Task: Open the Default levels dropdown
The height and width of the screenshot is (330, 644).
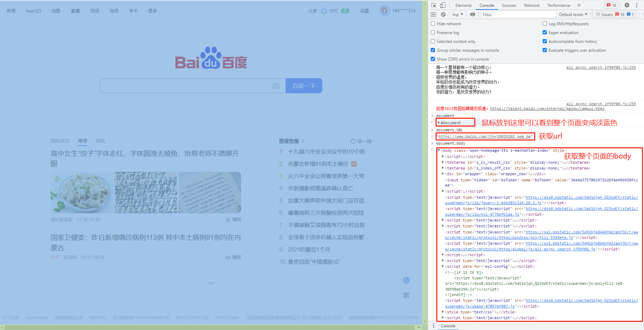Action: (573, 14)
